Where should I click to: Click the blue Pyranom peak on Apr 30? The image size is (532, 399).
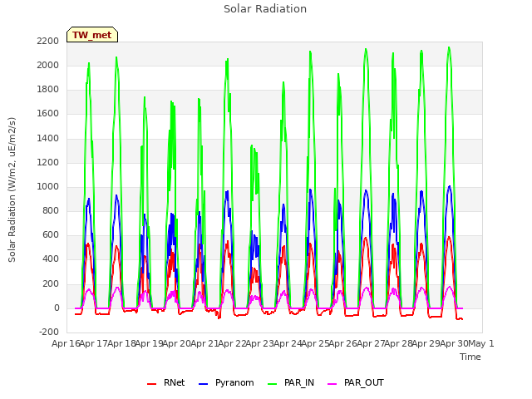450,186
